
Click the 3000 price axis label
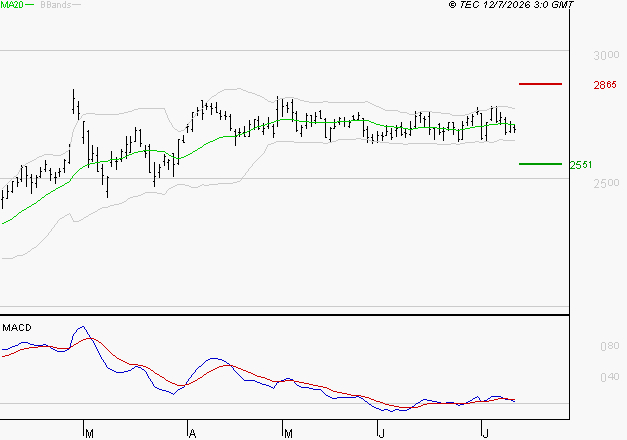(x=606, y=55)
